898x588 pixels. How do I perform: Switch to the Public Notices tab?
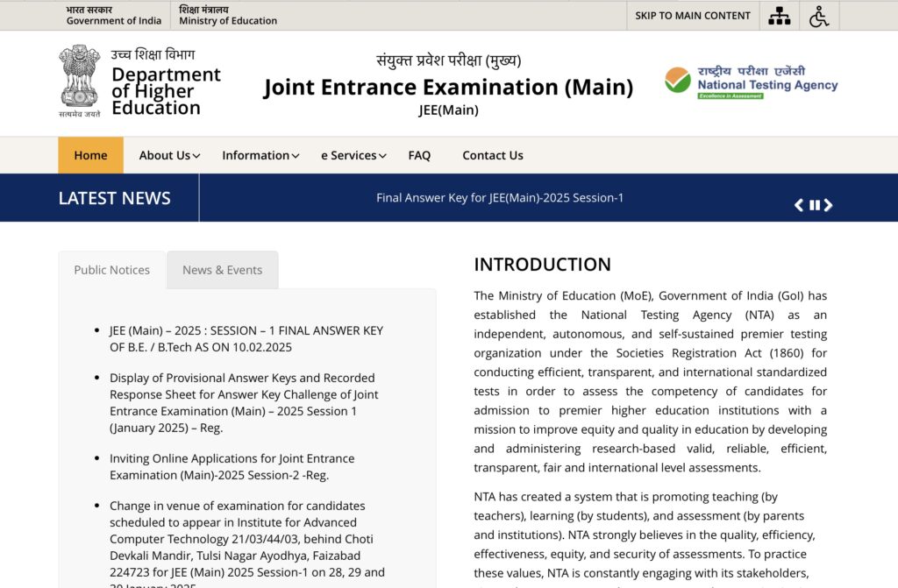click(x=111, y=270)
